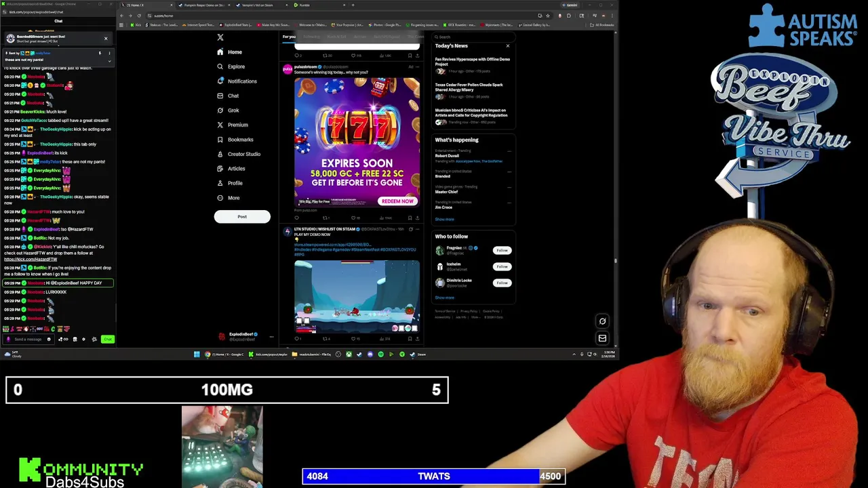Switch to the For you tab

coord(289,37)
